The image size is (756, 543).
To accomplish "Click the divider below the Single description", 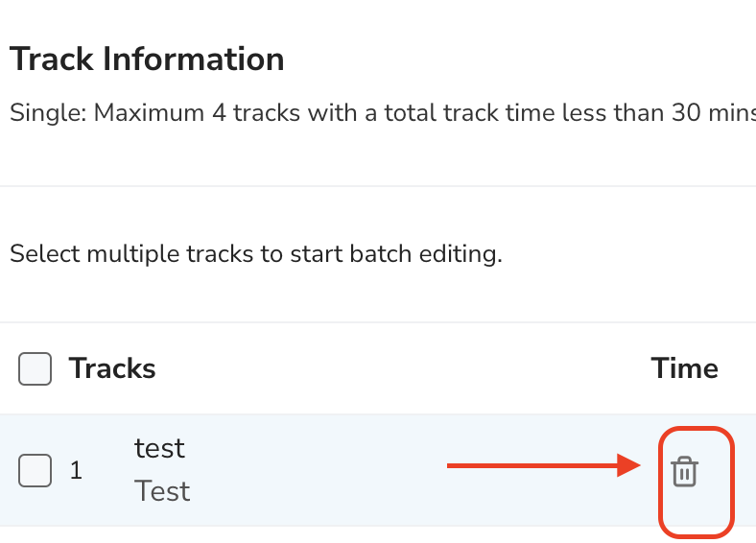I will coord(378,186).
